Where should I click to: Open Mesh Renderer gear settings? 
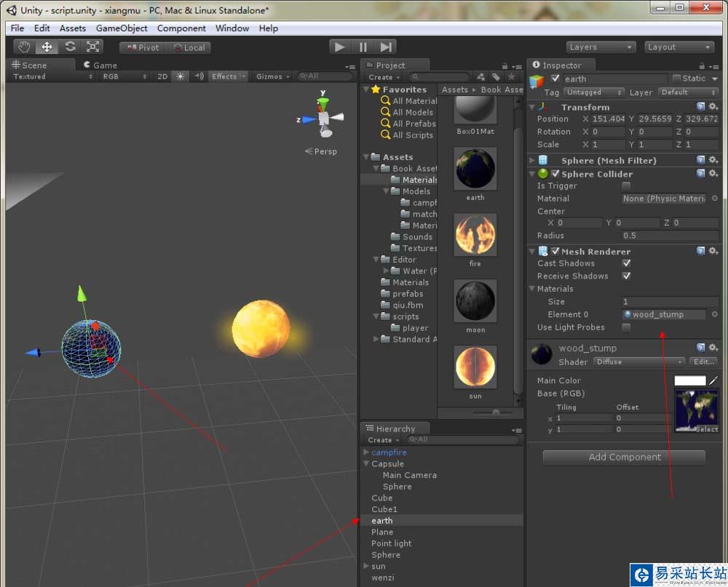(x=713, y=251)
